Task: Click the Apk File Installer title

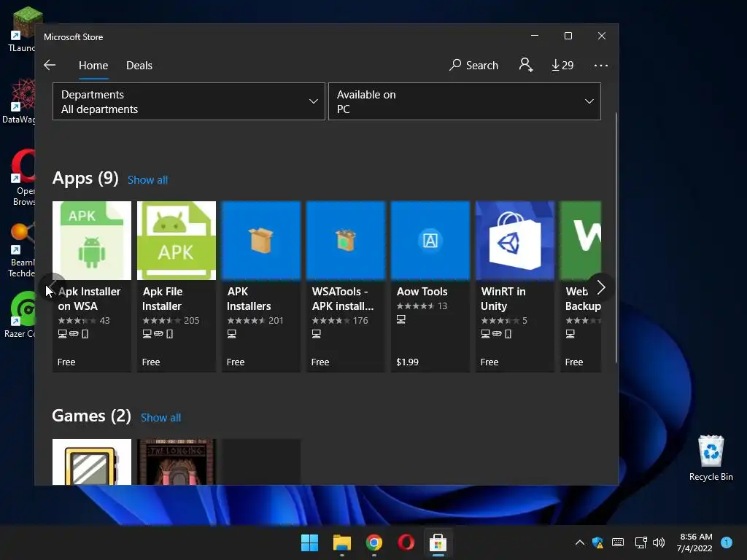Action: point(162,298)
